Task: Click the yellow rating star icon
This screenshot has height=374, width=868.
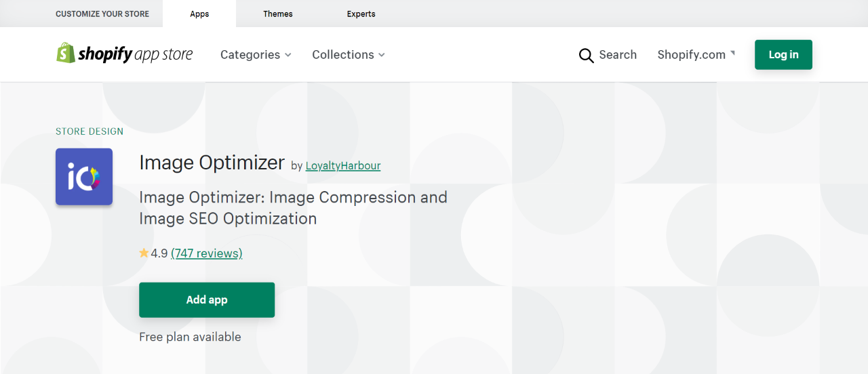Action: (144, 253)
